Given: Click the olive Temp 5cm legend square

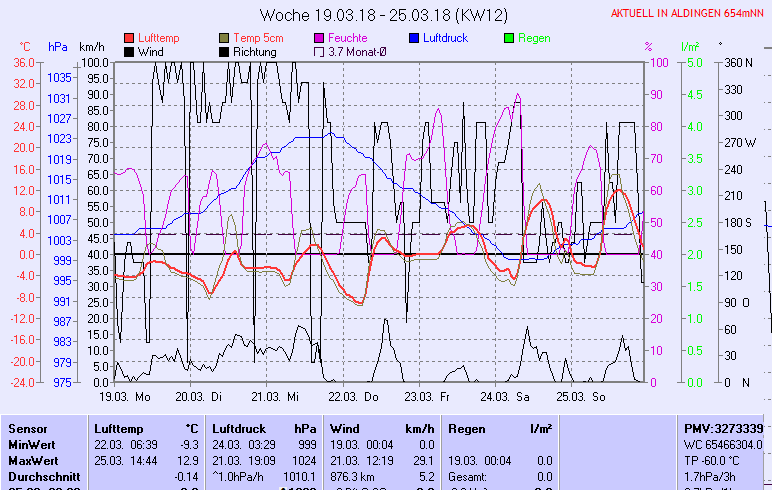Looking at the screenshot, I should [224, 38].
